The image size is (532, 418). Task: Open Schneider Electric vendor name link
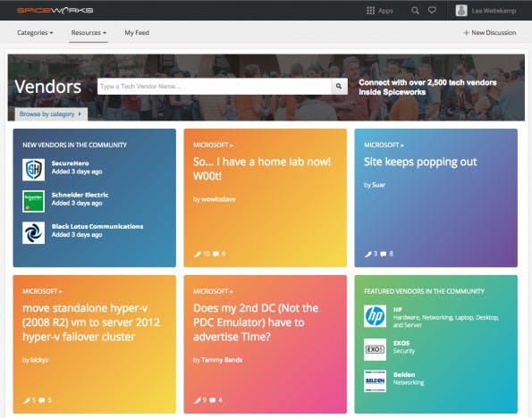pyautogui.click(x=80, y=195)
